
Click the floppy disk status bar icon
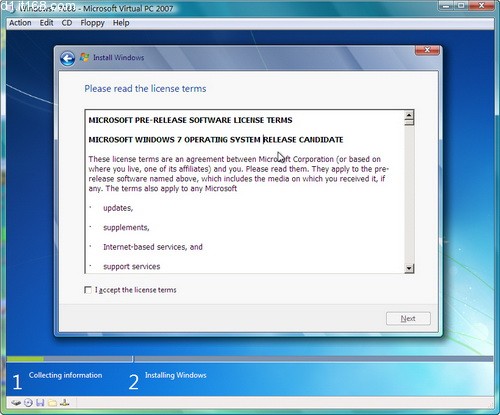pos(40,403)
